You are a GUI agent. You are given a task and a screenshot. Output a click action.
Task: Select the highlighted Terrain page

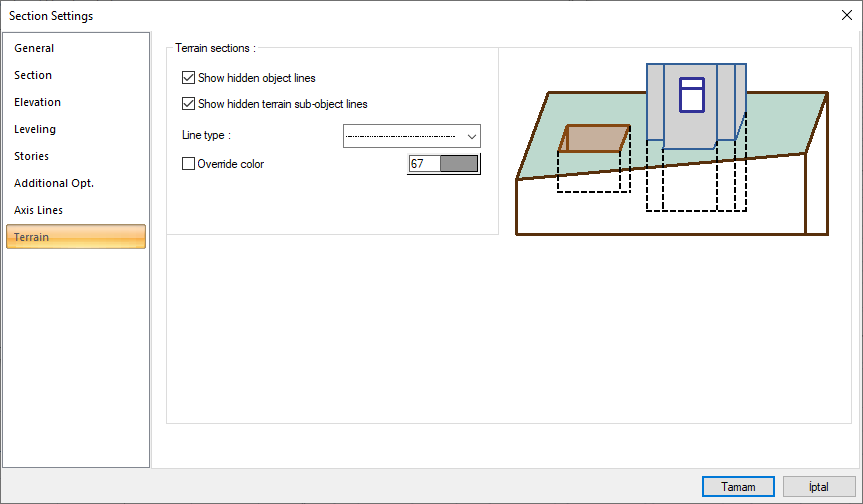point(76,237)
